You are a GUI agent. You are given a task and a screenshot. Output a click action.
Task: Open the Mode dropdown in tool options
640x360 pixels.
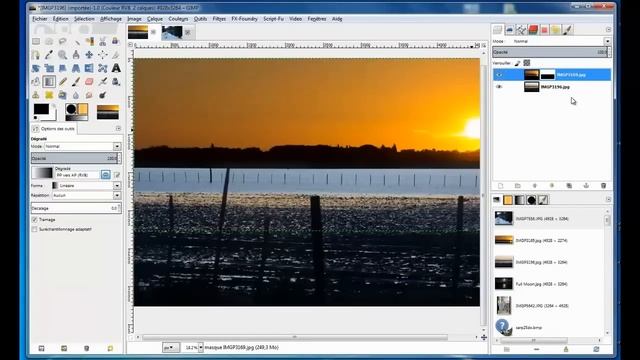pyautogui.click(x=82, y=146)
